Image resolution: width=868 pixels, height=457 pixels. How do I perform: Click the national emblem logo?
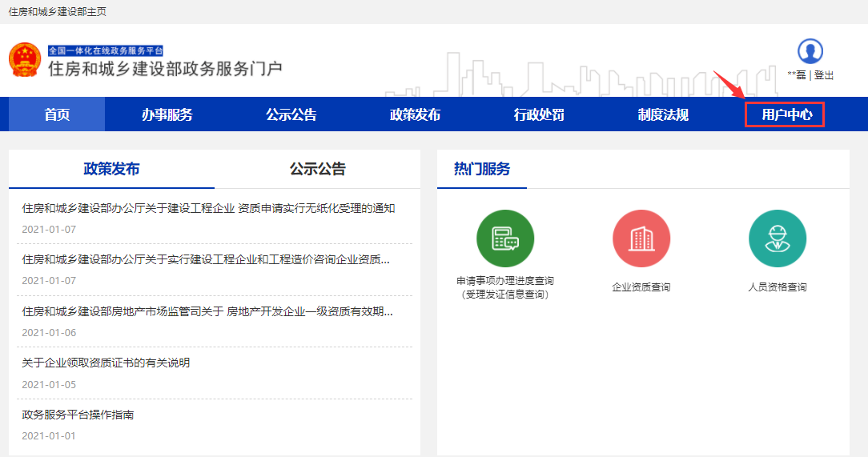(25, 60)
